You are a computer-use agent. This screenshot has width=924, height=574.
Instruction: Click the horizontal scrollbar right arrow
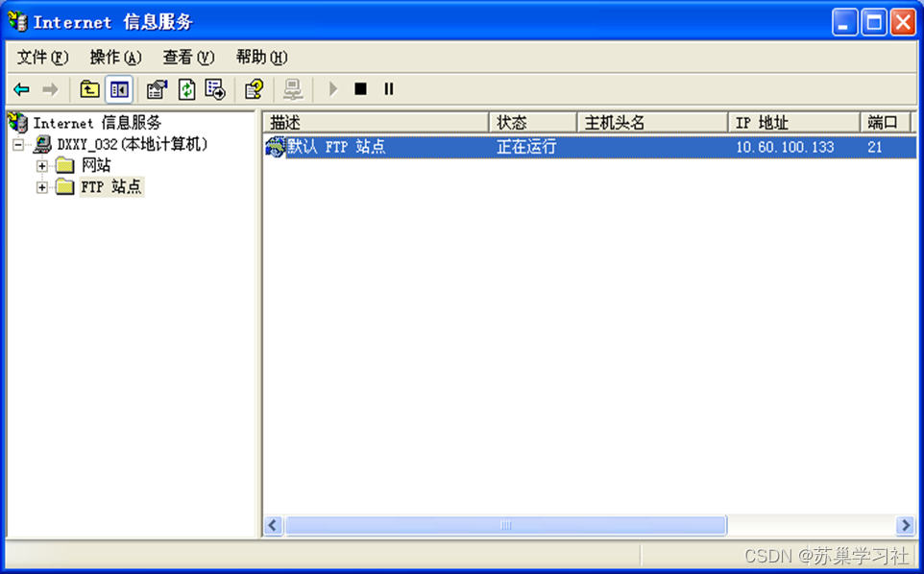(x=905, y=524)
